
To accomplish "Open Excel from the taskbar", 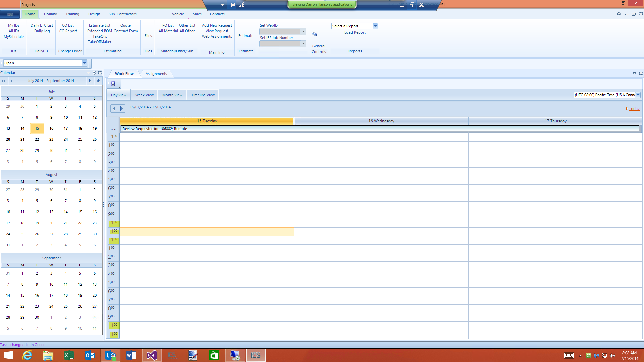I will click(x=69, y=355).
